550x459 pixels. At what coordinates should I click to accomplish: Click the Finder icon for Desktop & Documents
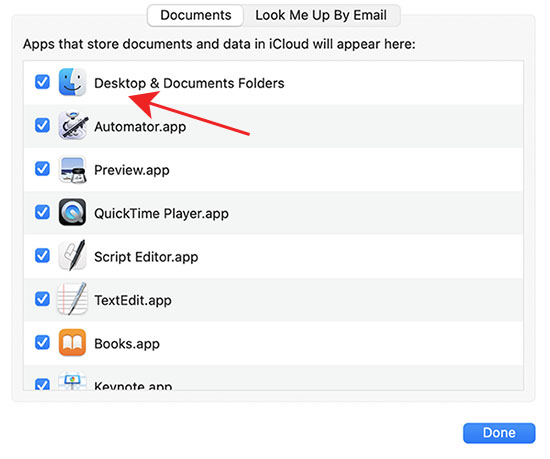tap(72, 82)
